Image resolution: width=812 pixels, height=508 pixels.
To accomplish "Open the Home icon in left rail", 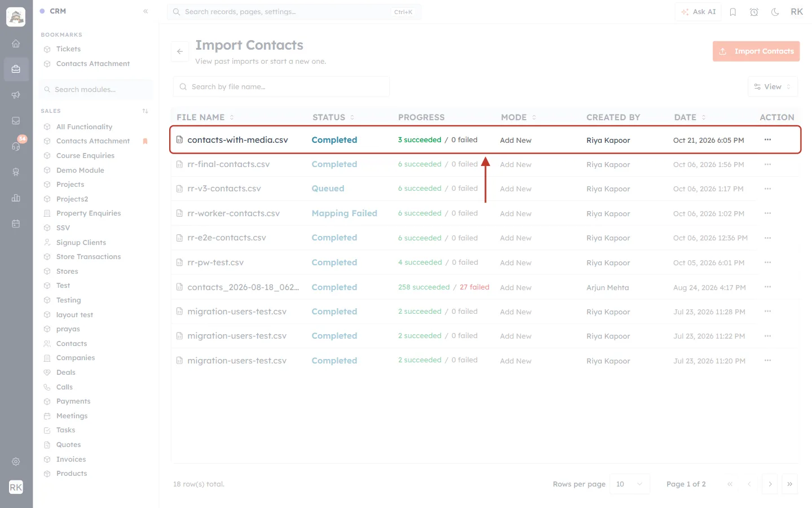I will click(16, 43).
